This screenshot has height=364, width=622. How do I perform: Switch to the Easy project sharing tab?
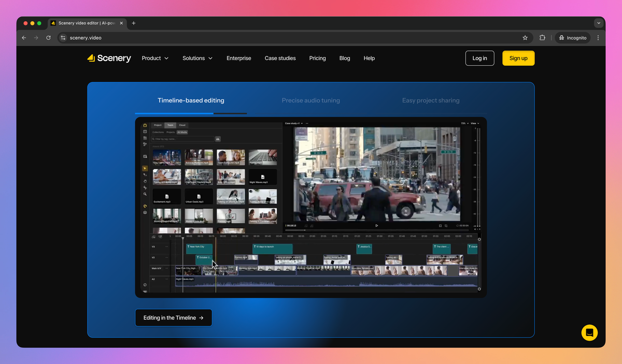point(431,100)
